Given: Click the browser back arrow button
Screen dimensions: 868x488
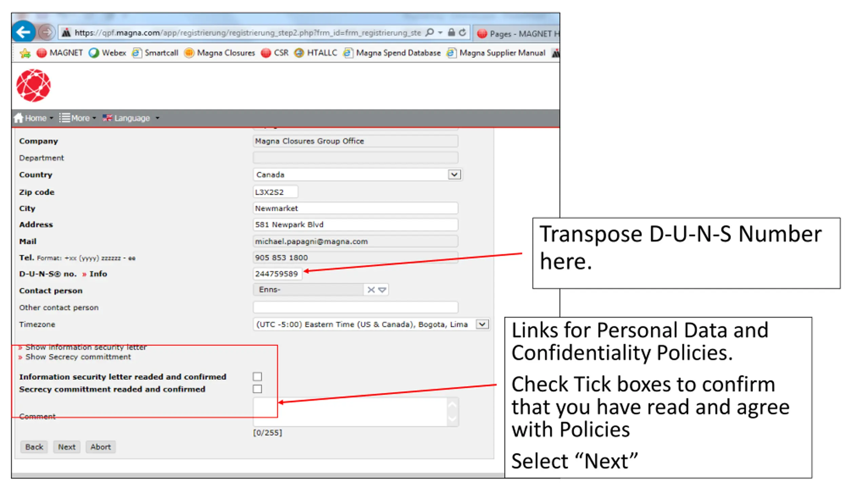Looking at the screenshot, I should (23, 32).
